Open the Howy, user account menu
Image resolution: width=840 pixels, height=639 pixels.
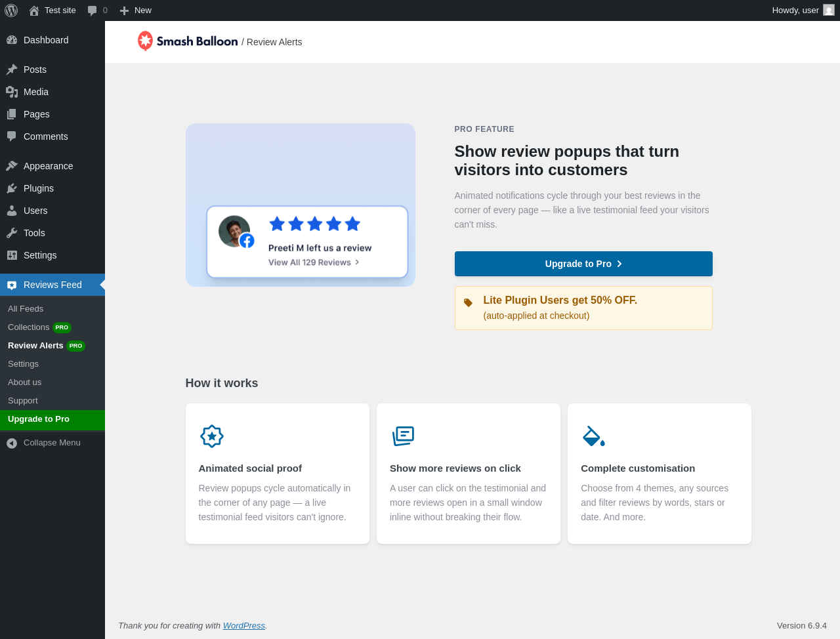click(x=803, y=10)
